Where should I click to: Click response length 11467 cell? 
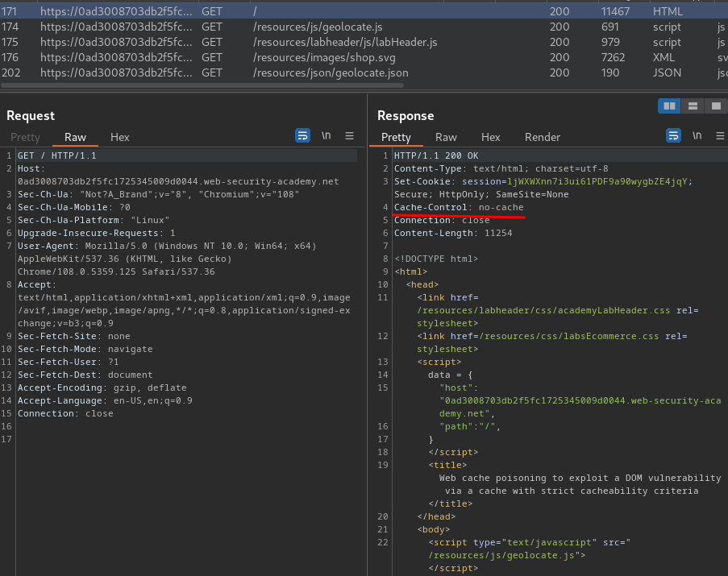(x=615, y=11)
